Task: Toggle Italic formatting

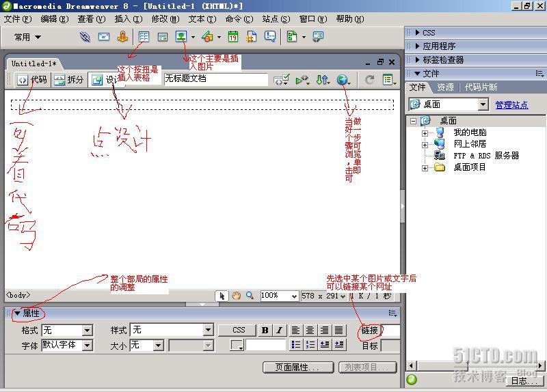Action: tap(279, 331)
